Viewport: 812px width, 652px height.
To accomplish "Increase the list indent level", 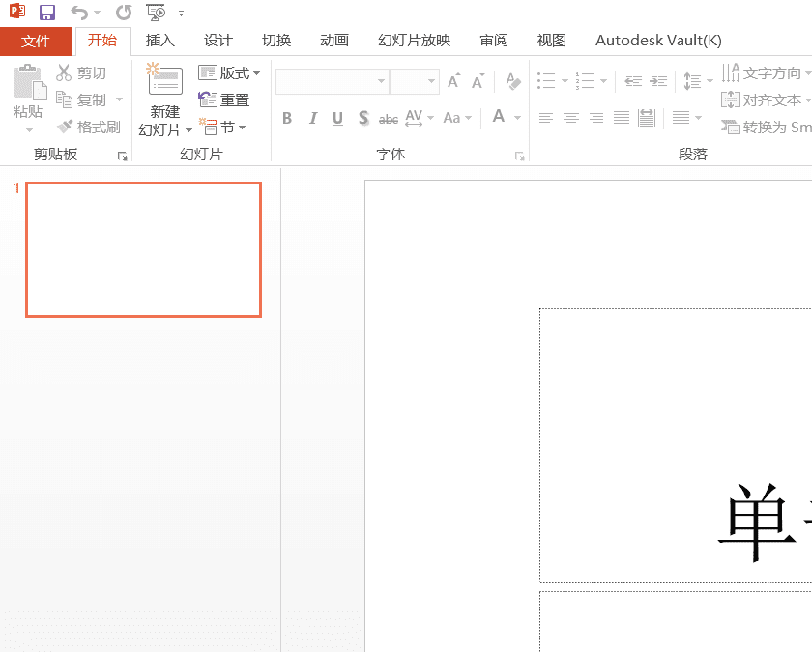I will coord(658,81).
